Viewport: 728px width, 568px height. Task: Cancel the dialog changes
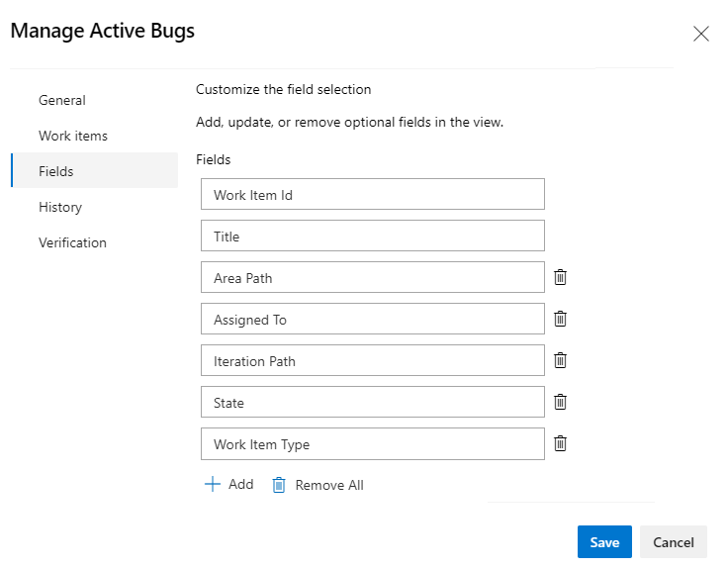pyautogui.click(x=674, y=541)
